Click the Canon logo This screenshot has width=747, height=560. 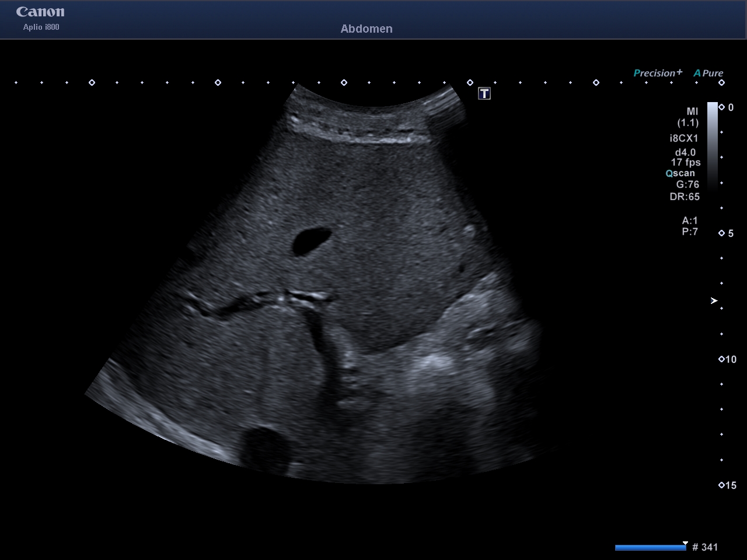[x=40, y=12]
